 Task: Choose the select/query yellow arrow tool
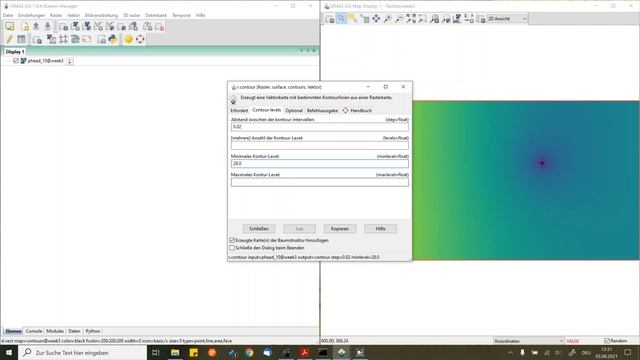coord(353,19)
